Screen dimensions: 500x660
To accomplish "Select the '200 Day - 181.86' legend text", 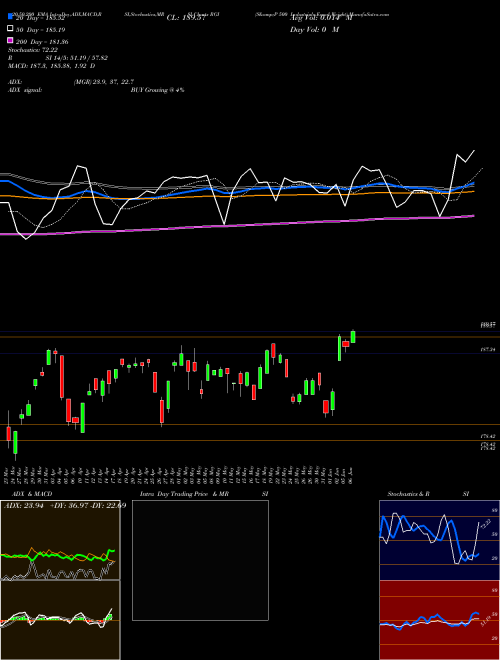I will click(42, 42).
